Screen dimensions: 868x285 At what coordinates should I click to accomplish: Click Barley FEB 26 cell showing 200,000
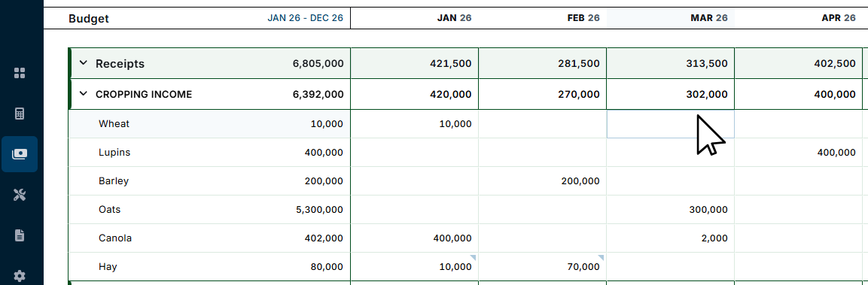(543, 181)
